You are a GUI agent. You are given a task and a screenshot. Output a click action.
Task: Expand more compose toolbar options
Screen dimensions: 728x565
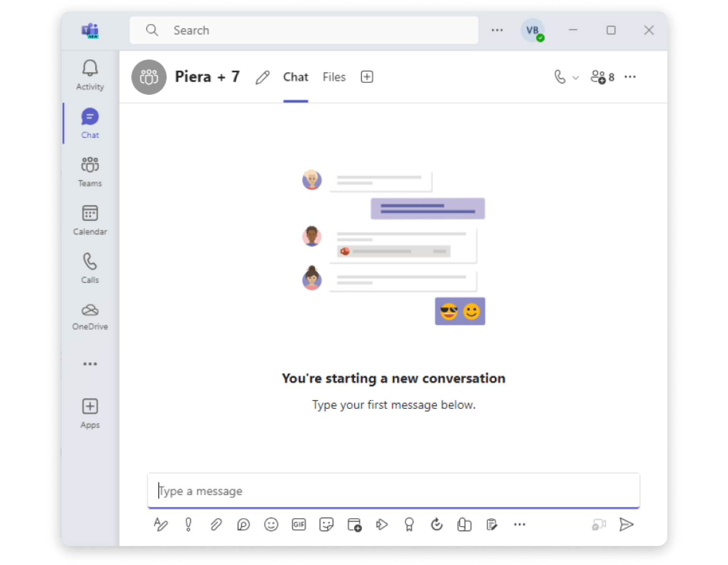(519, 524)
